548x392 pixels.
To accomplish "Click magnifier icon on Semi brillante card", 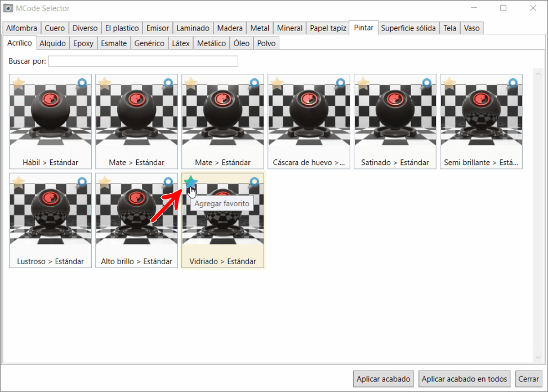I will 513,83.
